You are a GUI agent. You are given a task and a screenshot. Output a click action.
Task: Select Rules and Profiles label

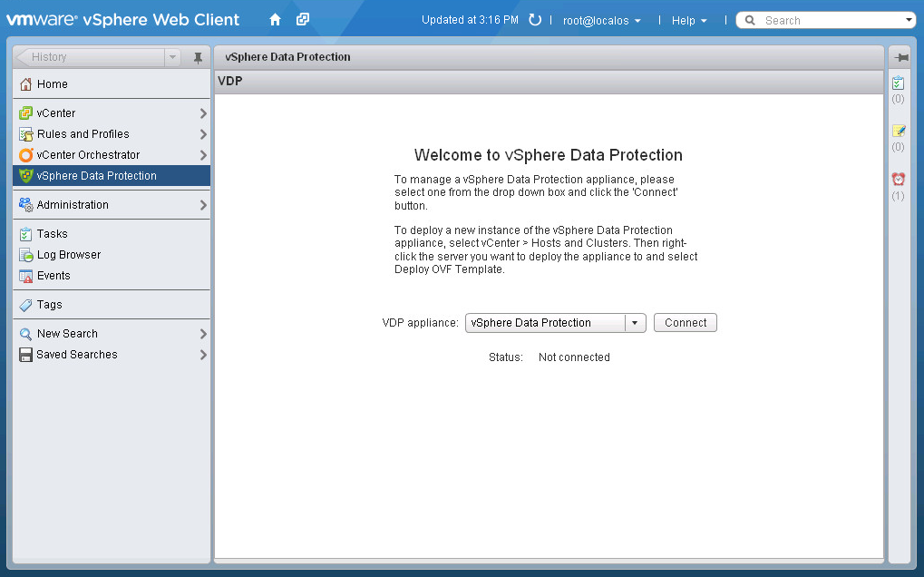[83, 133]
